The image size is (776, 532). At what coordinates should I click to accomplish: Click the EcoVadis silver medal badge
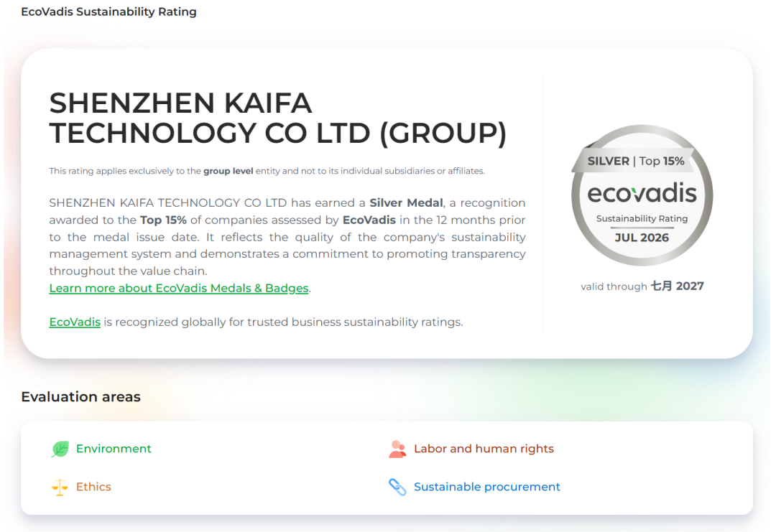(642, 195)
